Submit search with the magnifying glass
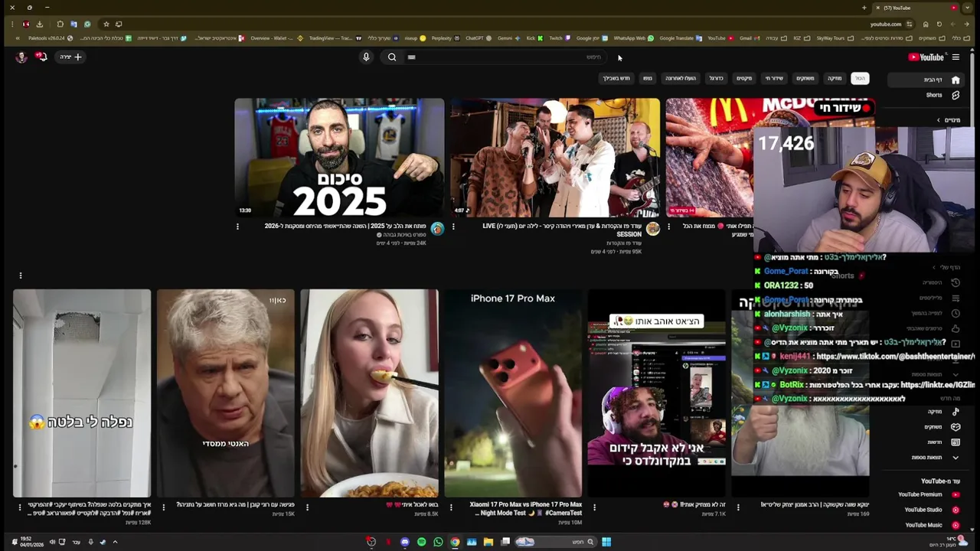Viewport: 980px width, 551px height. tap(392, 57)
